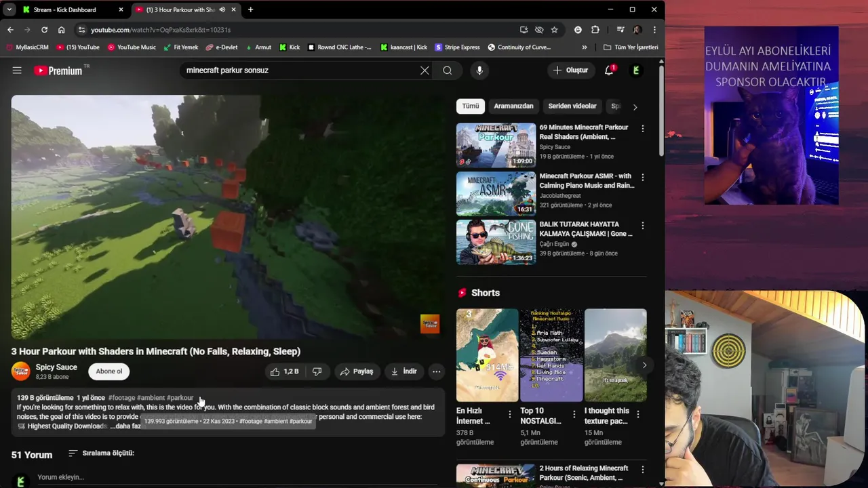868x488 pixels.
Task: Open Minecraft ASMR video thumbnail
Action: tap(496, 194)
